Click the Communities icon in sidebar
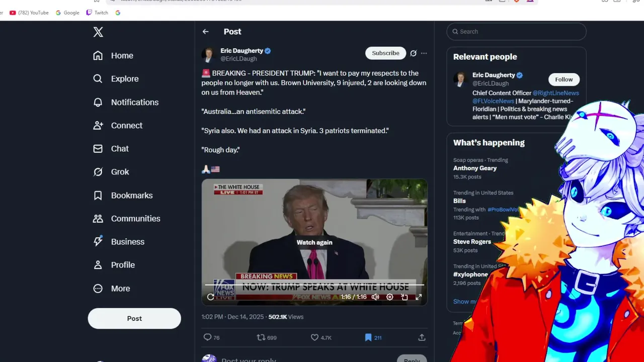This screenshot has height=362, width=644. [98, 218]
